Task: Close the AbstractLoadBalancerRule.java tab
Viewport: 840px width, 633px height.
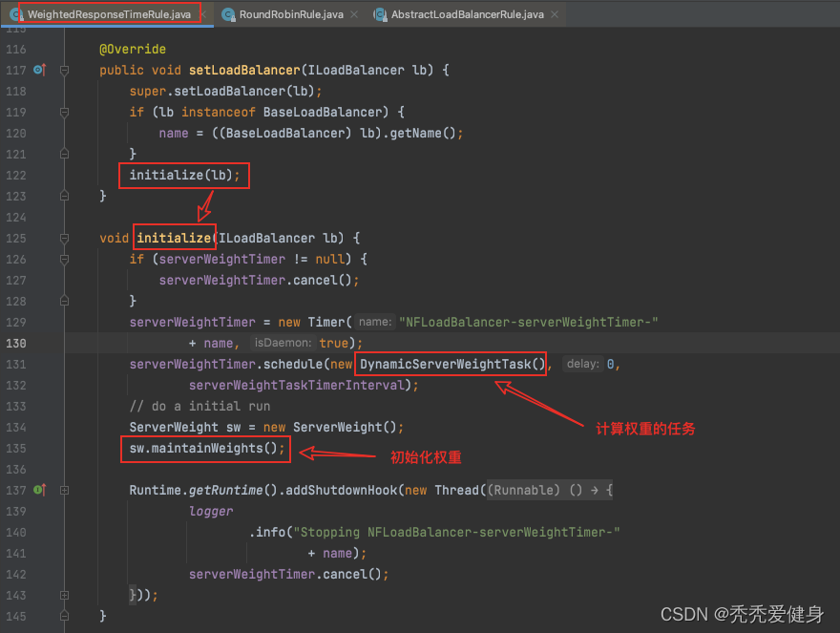Action: (x=555, y=14)
